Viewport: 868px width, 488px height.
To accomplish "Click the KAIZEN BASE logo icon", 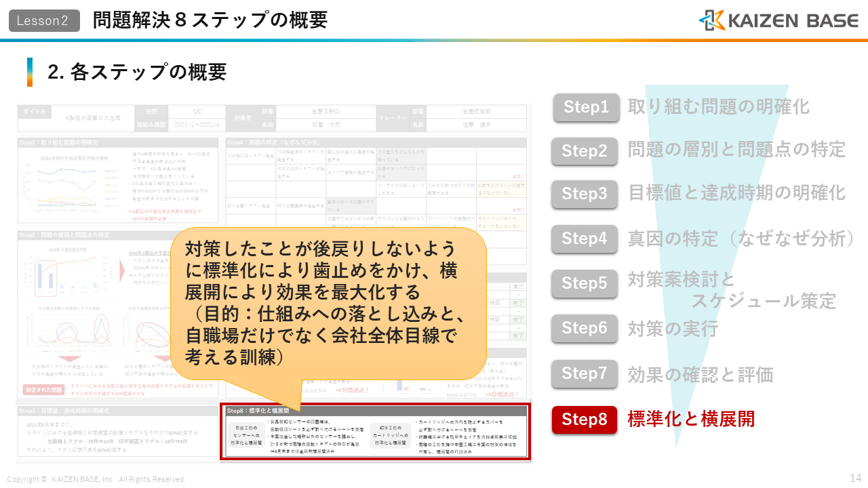I will pyautogui.click(x=711, y=20).
